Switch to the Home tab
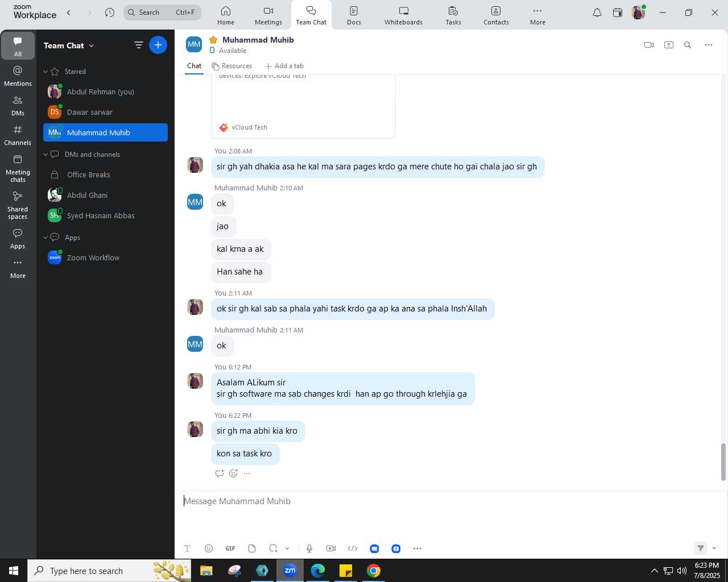 [226, 15]
